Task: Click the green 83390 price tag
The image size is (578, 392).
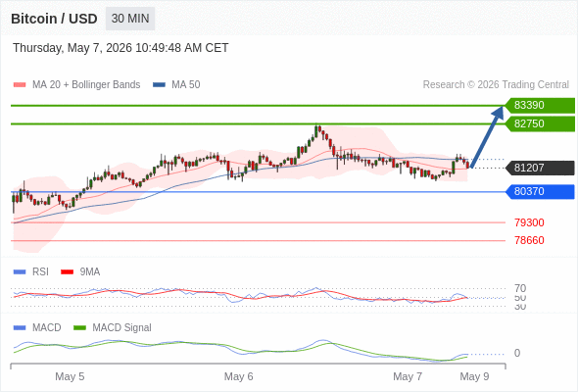Action: click(x=540, y=106)
